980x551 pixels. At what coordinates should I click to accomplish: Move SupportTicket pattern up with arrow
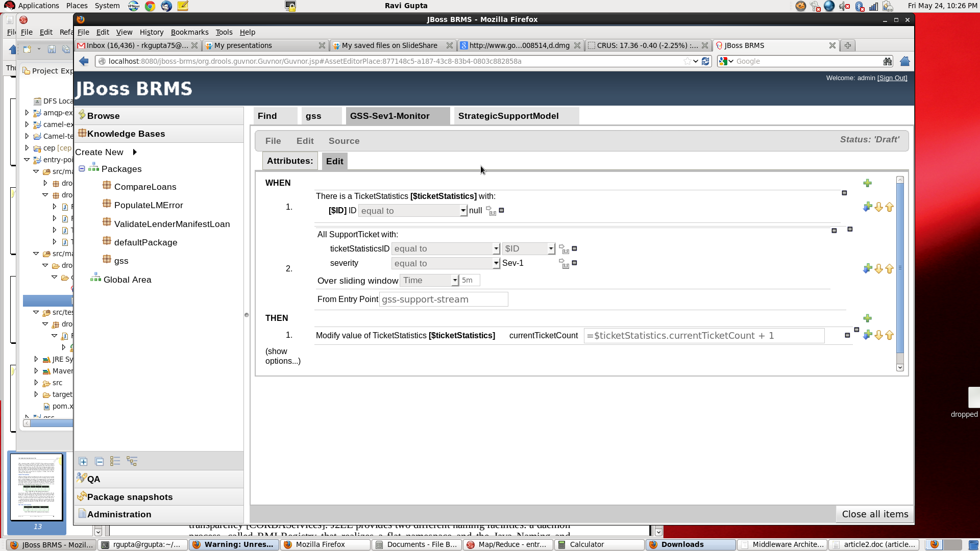click(890, 269)
